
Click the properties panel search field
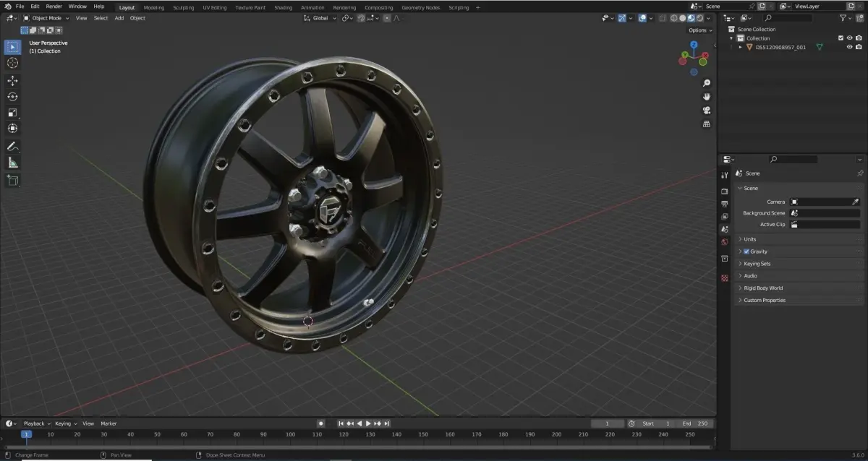pyautogui.click(x=793, y=159)
